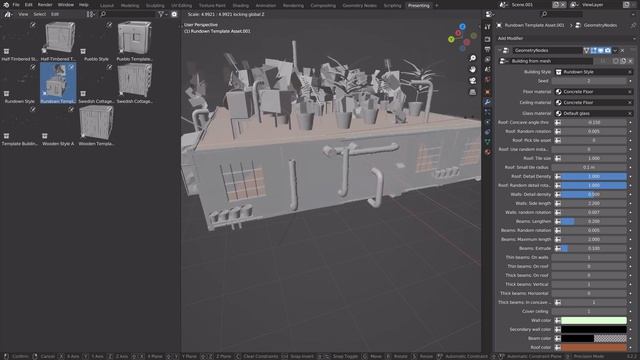Image resolution: width=640 pixels, height=360 pixels.
Task: Remove the GeometryNodes modifier with X
Action: (x=622, y=51)
